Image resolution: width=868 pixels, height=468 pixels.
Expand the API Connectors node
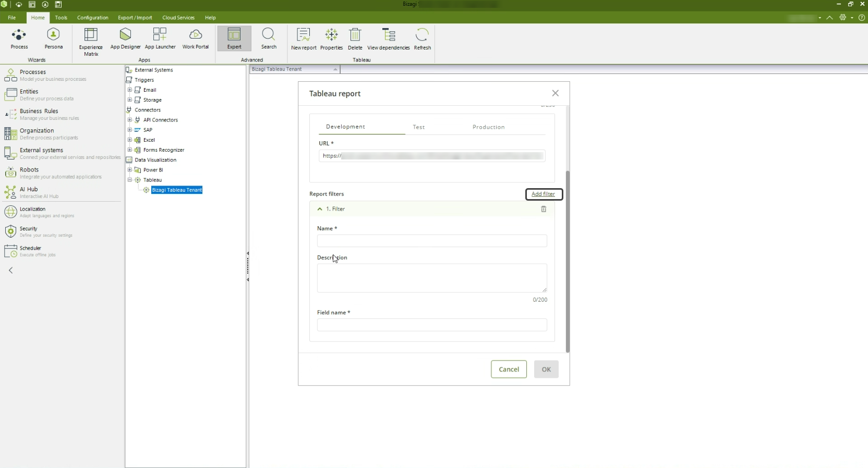130,120
